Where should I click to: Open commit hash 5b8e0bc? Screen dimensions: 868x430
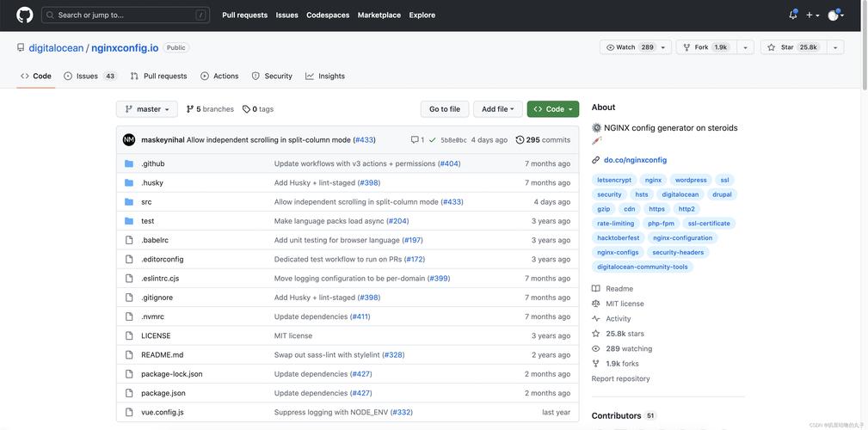[453, 140]
